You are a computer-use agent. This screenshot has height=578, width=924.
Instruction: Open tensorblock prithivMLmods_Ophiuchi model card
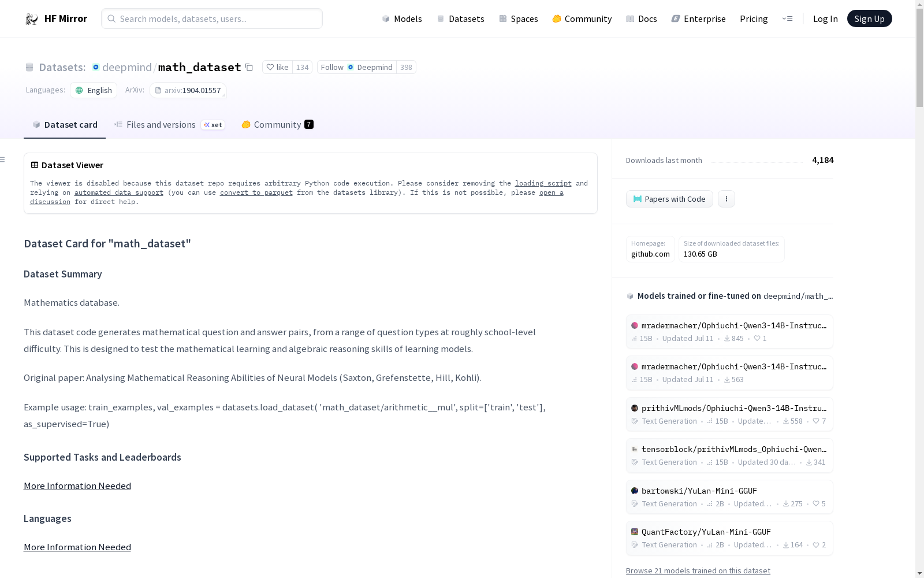(x=729, y=455)
